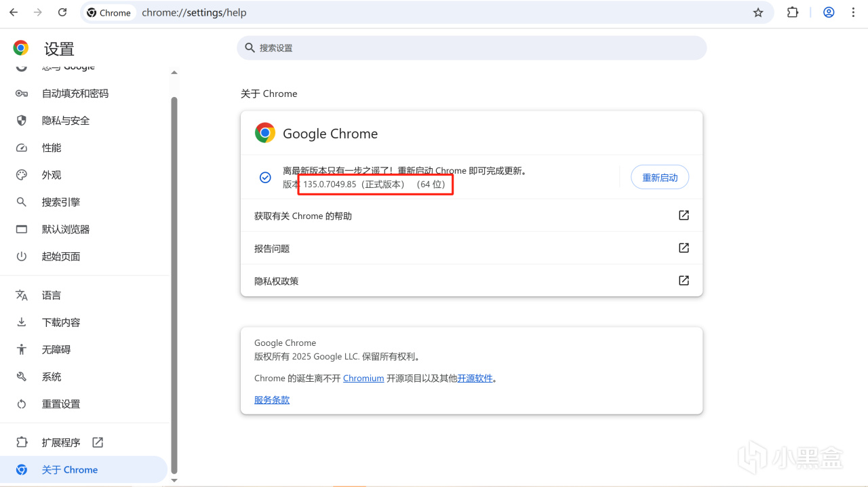868x487 pixels.
Task: Click the sidebar scrollbar thumb
Action: 174,285
